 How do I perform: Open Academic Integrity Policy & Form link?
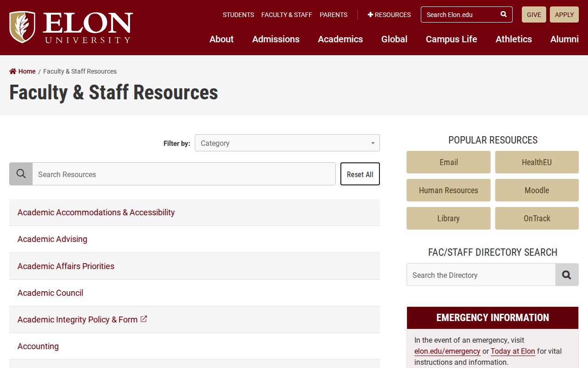pos(78,319)
